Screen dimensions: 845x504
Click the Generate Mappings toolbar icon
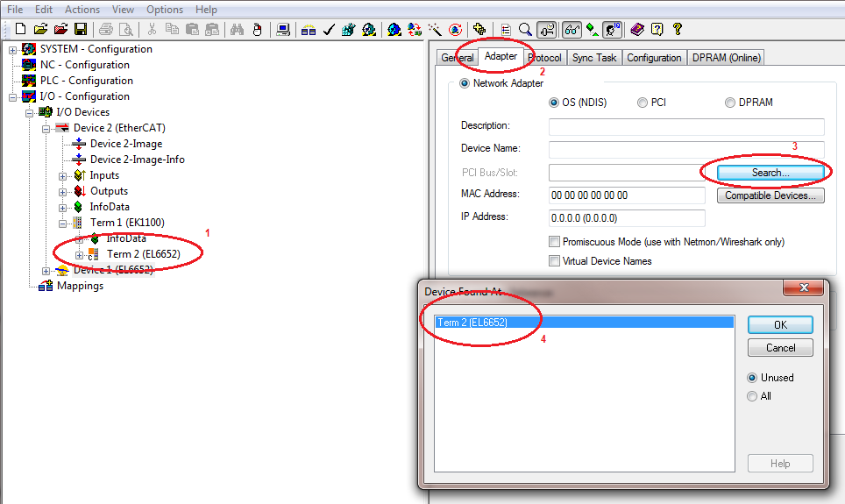[309, 29]
